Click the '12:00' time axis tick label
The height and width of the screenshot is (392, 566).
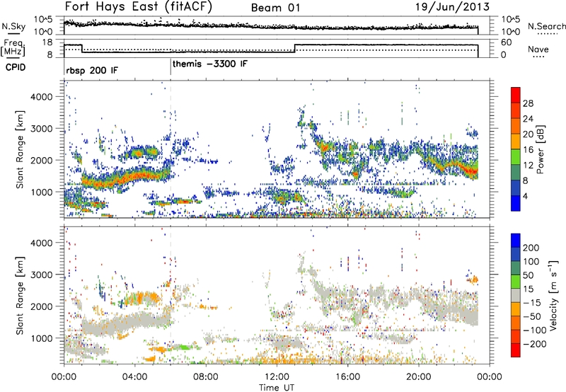277,377
